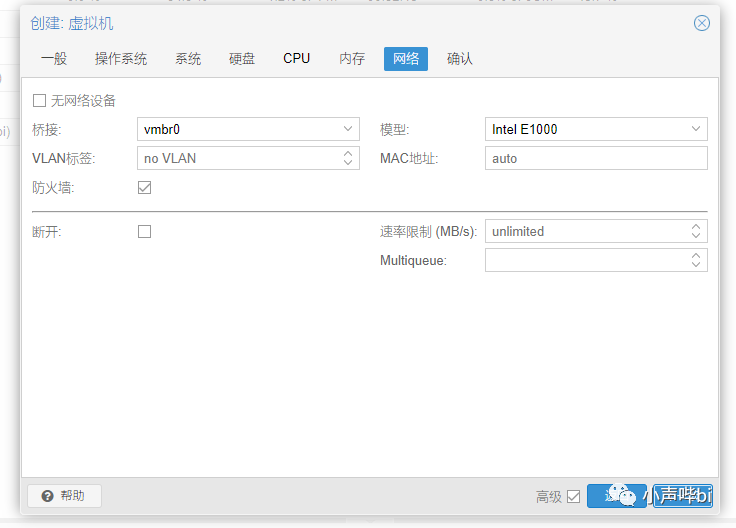Open the 一般 tab

(x=54, y=59)
